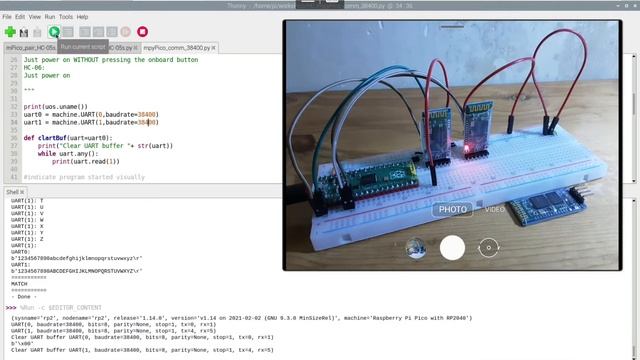Click the 'Clear UART buffer UART(0' shell line
The height and width of the screenshot is (360, 640).
click(142, 337)
